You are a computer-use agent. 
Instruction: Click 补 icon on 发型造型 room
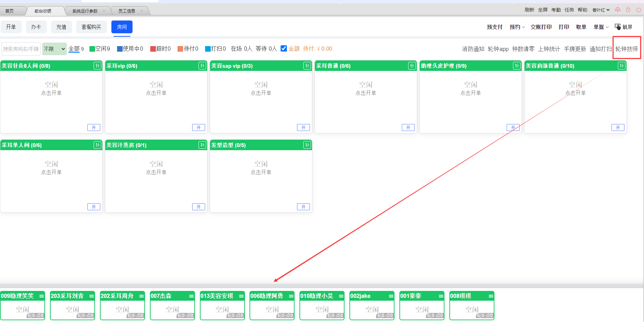click(x=307, y=145)
